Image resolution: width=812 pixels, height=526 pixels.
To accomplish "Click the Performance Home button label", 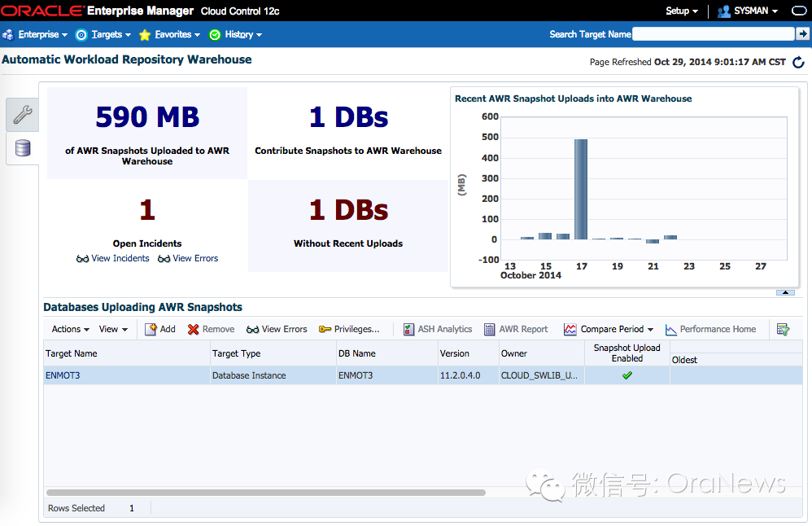I will pyautogui.click(x=718, y=329).
